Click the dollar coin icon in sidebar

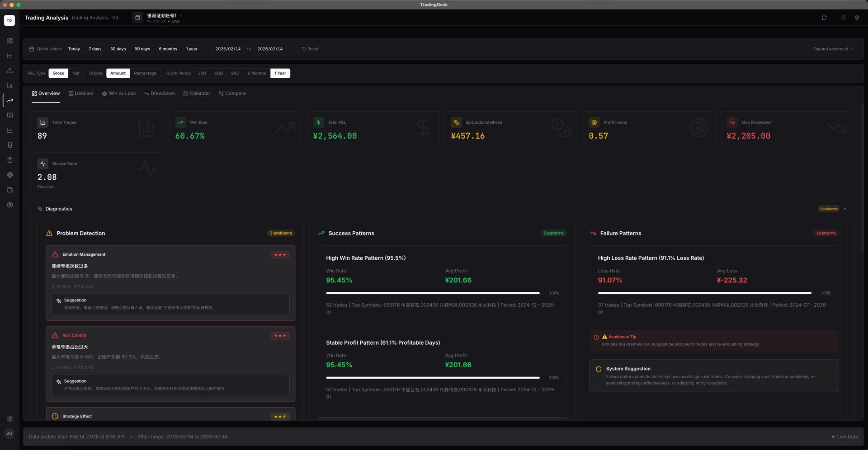pyautogui.click(x=9, y=205)
